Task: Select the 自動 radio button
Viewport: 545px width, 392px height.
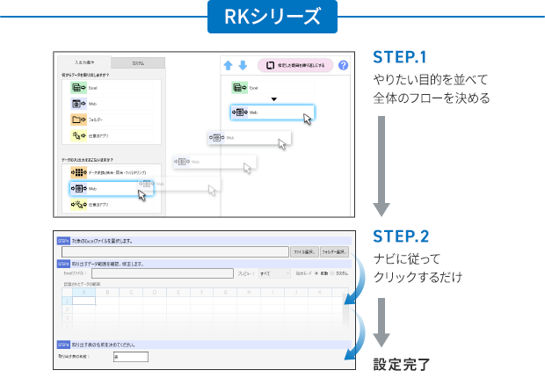Action: [317, 273]
